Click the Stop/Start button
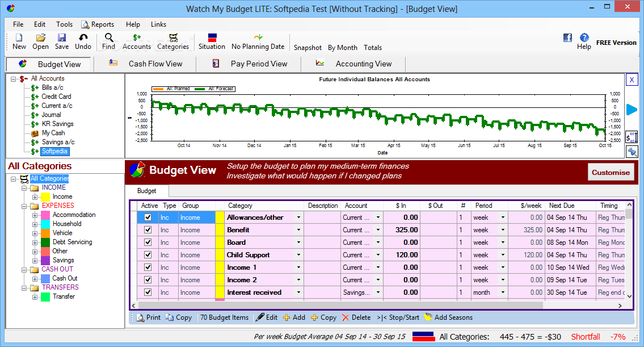 point(398,317)
